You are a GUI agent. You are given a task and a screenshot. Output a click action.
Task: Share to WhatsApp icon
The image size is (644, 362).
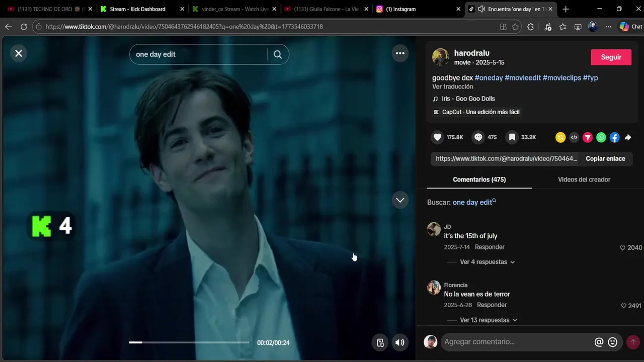601,137
